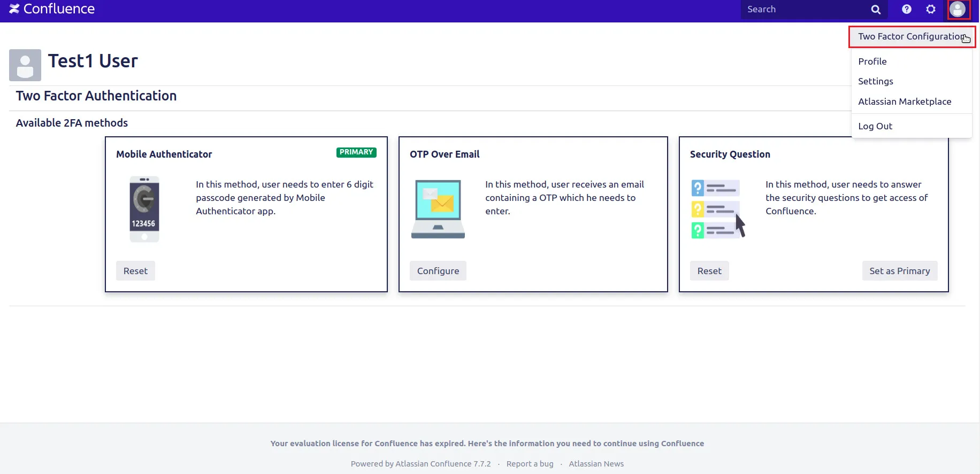Click the Test1 User name heading

[93, 61]
